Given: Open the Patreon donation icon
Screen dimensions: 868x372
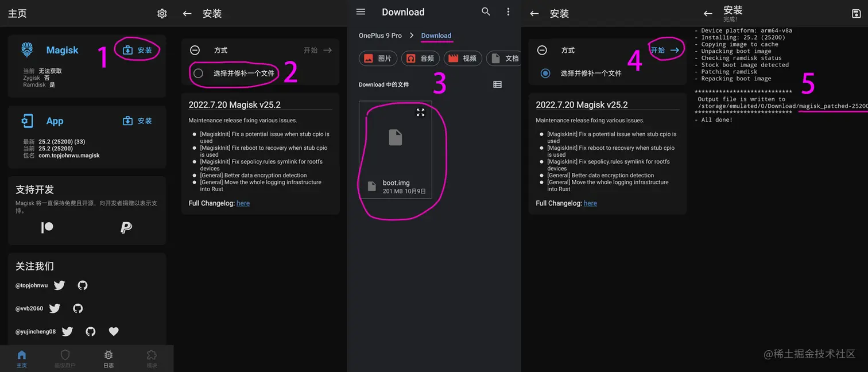Looking at the screenshot, I should (x=47, y=227).
